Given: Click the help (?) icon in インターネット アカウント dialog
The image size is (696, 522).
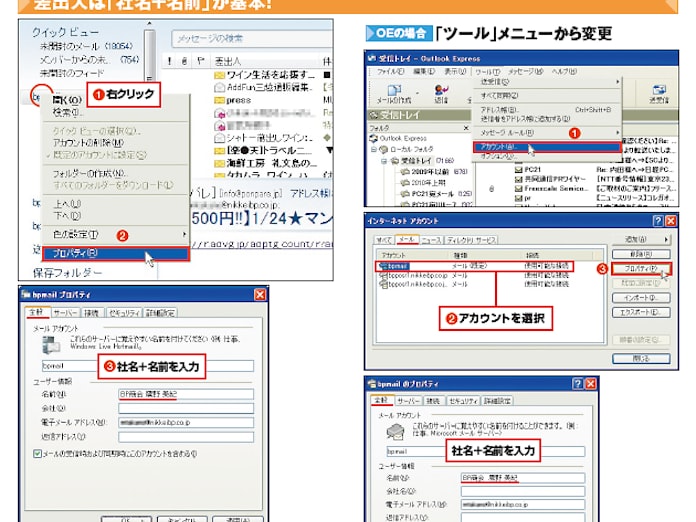Looking at the screenshot, I should tap(658, 221).
